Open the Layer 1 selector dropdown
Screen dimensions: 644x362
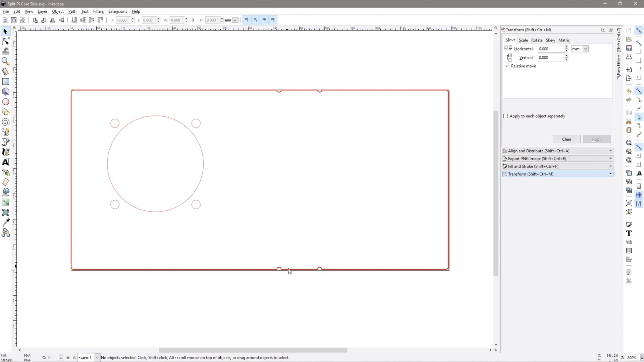pyautogui.click(x=97, y=357)
